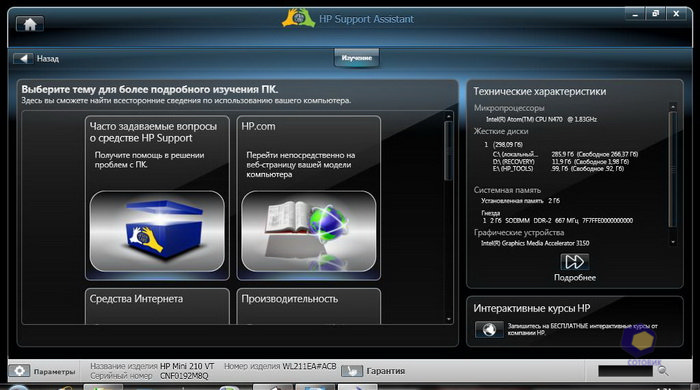
Task: Click the 'Intel(R) Atom(TM) CPU N470' line
Action: [541, 119]
